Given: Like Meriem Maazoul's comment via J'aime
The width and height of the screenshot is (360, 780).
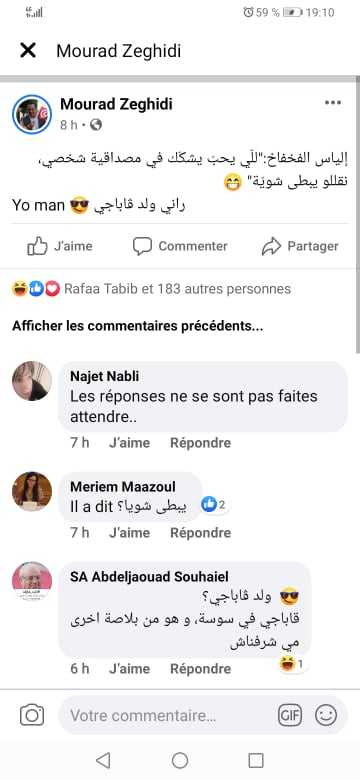Looking at the screenshot, I should click(129, 533).
